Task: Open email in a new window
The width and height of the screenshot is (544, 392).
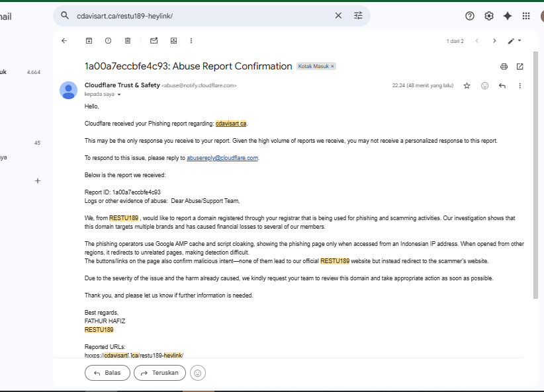Action: coord(520,67)
